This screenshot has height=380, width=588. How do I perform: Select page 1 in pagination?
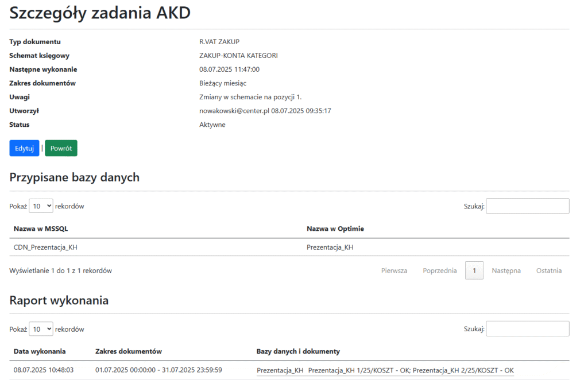click(x=474, y=270)
